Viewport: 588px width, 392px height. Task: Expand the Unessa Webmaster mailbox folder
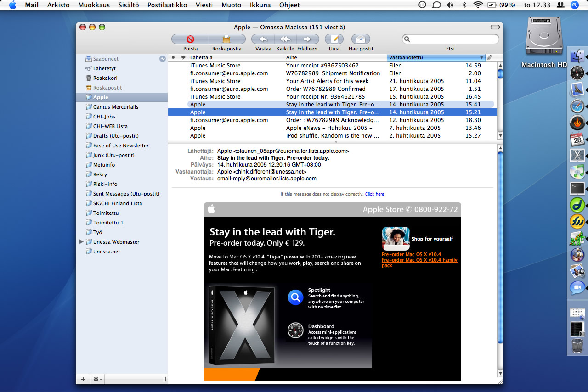click(x=81, y=242)
